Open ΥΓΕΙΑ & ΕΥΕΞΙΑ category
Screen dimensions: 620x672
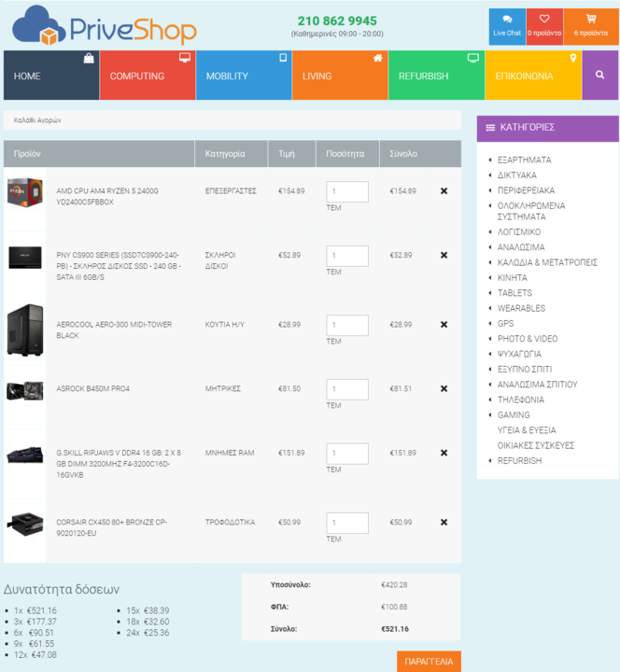[x=527, y=430]
